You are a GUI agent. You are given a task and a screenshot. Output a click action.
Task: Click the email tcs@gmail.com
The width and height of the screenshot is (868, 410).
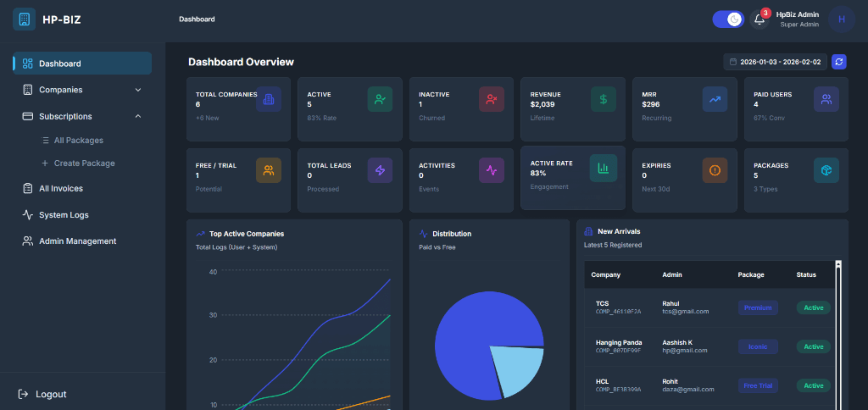685,312
